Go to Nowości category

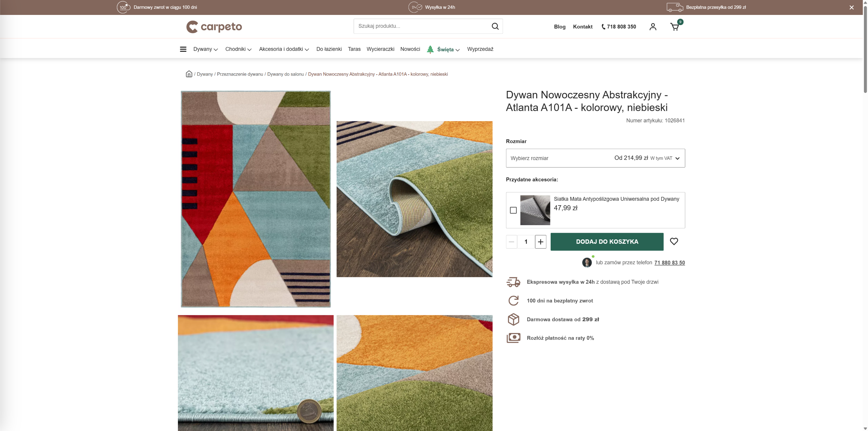click(x=410, y=49)
